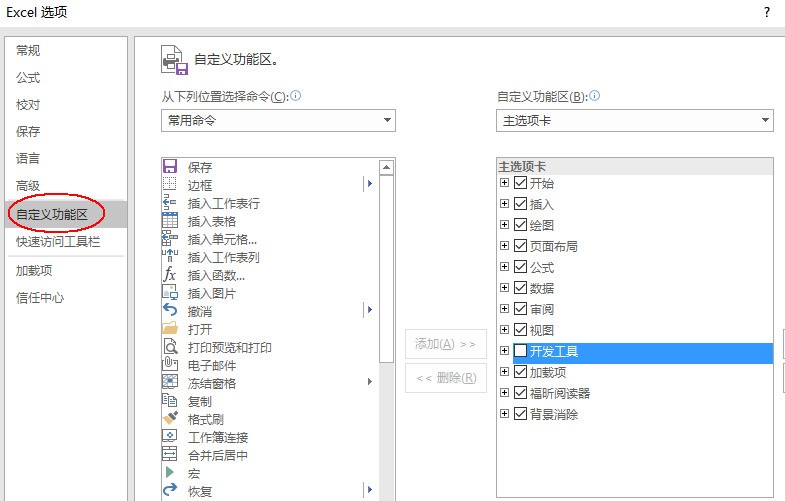Click the 电子邮件 attachment icon

(x=170, y=364)
